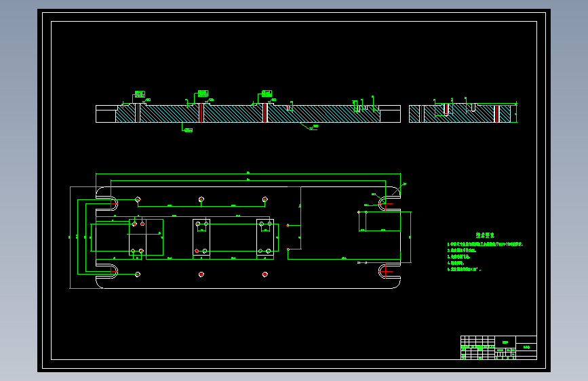Pick the middle hole in the lower row of three
Screen dimensions: 588x381
coord(201,275)
